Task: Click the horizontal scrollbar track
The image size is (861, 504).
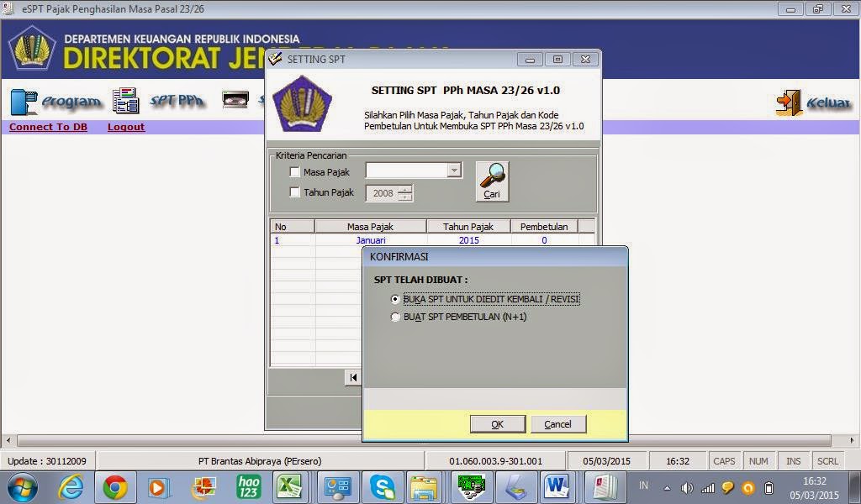Action: point(424,441)
